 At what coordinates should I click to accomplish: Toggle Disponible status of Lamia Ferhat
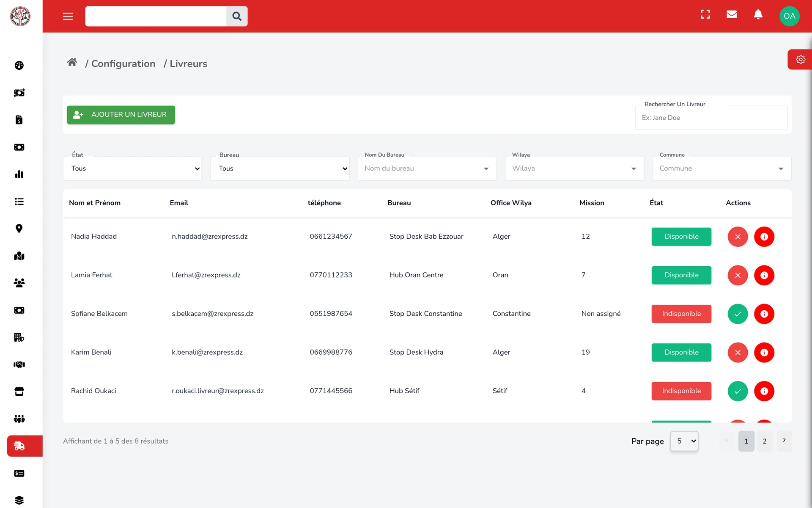pyautogui.click(x=681, y=275)
